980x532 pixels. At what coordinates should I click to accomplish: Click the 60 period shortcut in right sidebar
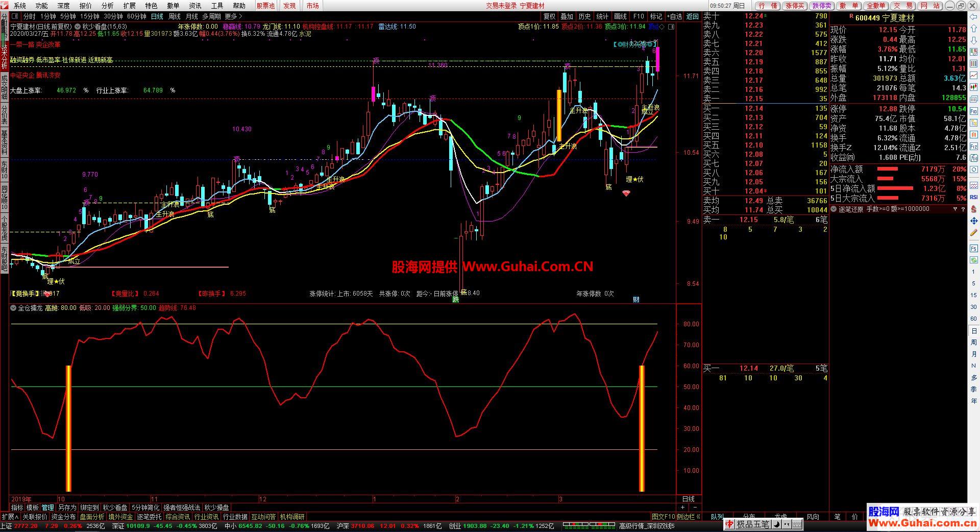974,319
